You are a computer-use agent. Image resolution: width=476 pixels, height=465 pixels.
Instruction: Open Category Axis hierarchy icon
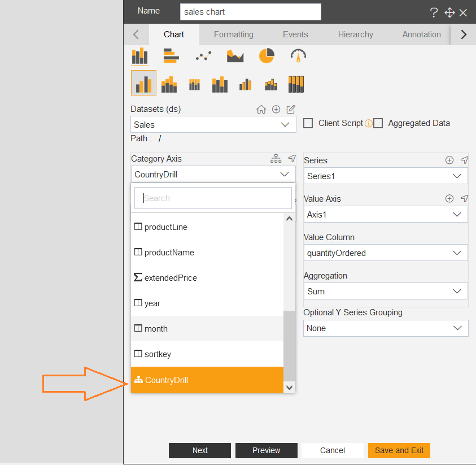pyautogui.click(x=276, y=159)
